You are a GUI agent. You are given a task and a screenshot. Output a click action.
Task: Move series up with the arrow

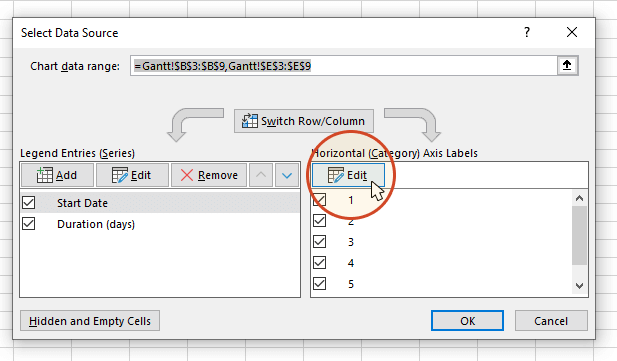click(261, 175)
